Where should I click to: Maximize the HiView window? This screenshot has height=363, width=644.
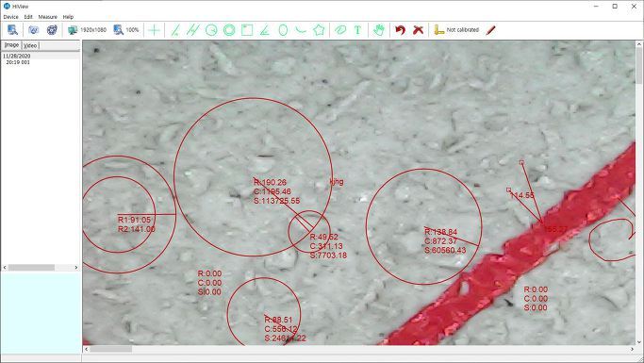coord(615,7)
